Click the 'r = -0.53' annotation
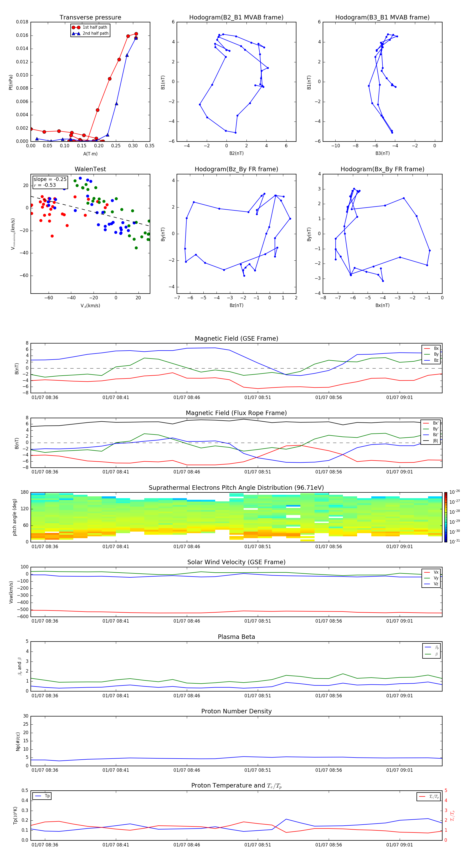 coord(45,185)
